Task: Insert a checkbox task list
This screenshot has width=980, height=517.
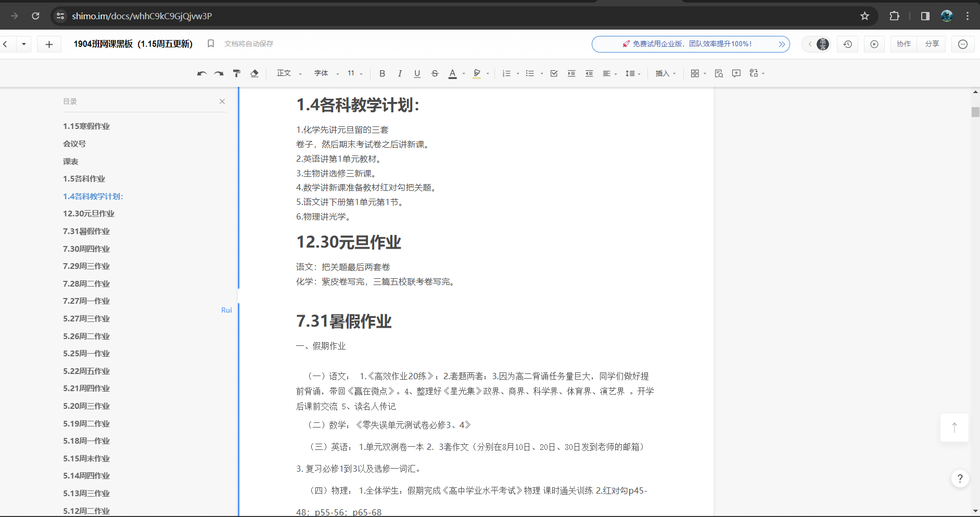Action: pos(554,73)
